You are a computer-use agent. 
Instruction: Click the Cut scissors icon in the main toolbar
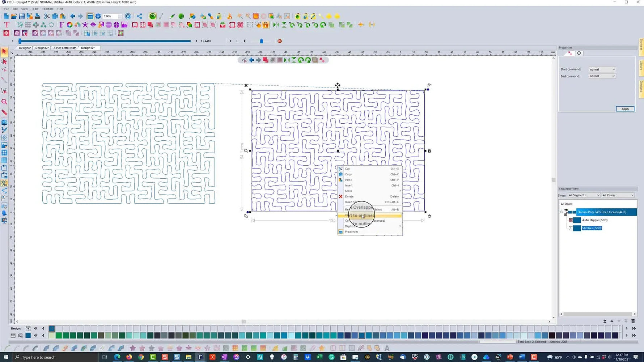46,16
